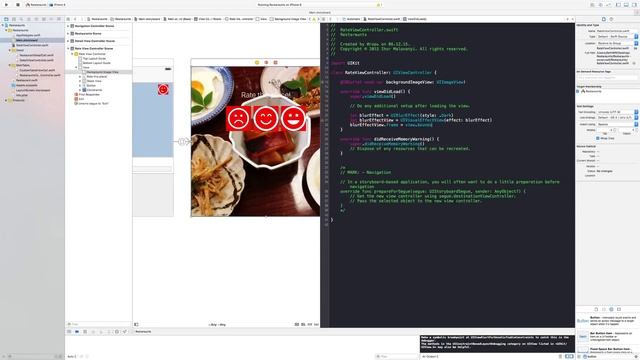Show the find navigator tab

(21, 19)
